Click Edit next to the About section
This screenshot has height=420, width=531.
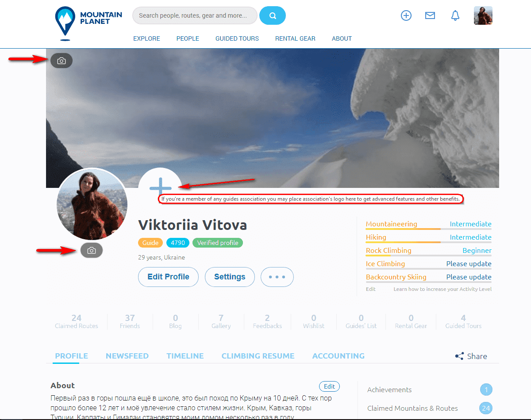pos(329,386)
